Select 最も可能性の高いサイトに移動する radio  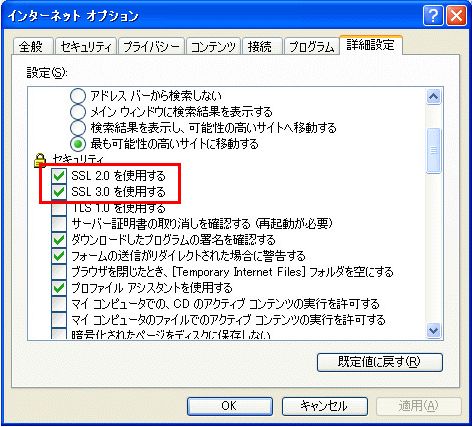click(78, 144)
